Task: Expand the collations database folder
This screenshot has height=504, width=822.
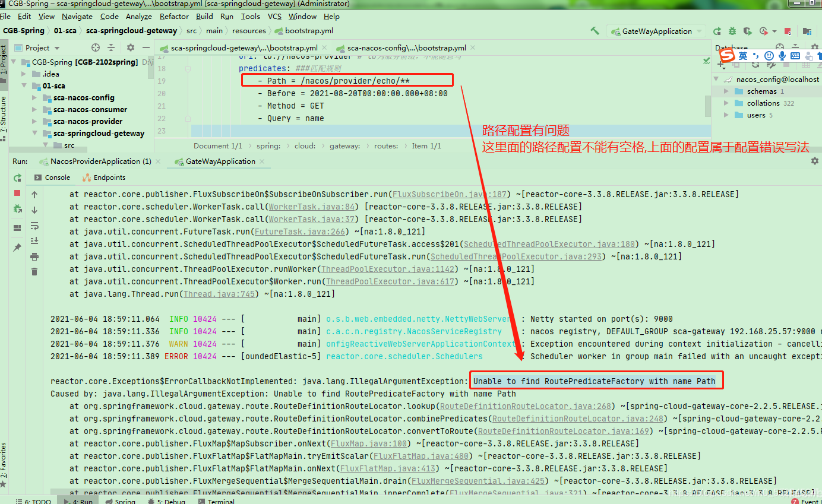Action: pyautogui.click(x=726, y=103)
